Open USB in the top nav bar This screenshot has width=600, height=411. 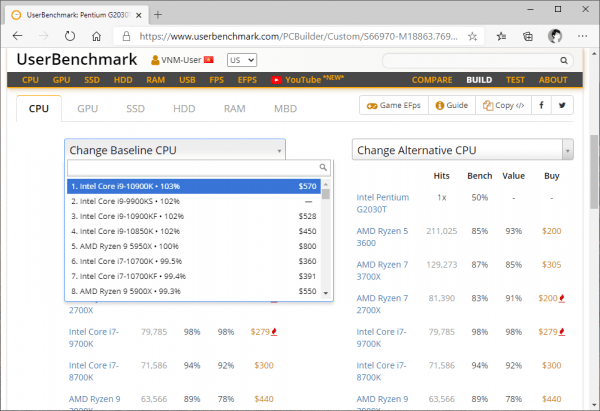tap(187, 80)
